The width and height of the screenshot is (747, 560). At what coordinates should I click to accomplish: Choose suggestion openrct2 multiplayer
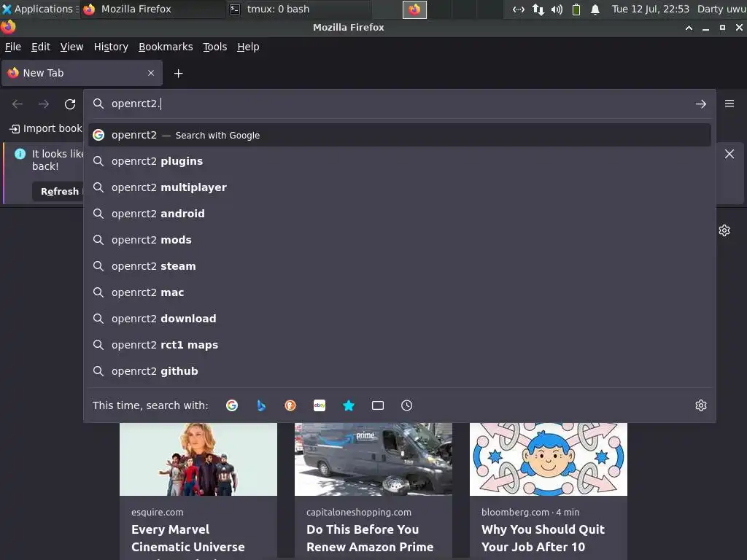click(399, 187)
